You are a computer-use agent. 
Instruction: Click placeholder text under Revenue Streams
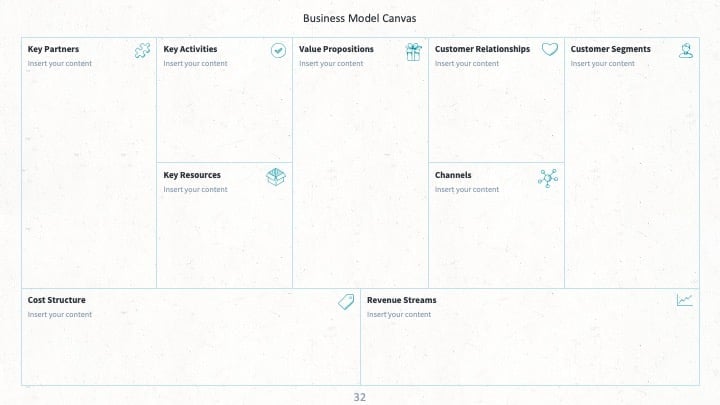tap(399, 315)
